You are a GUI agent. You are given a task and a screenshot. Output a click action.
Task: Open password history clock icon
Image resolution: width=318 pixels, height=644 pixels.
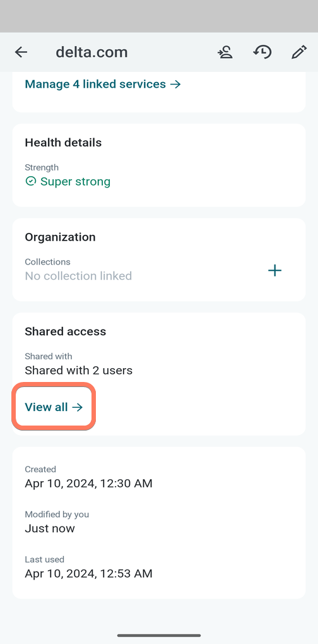click(x=262, y=52)
